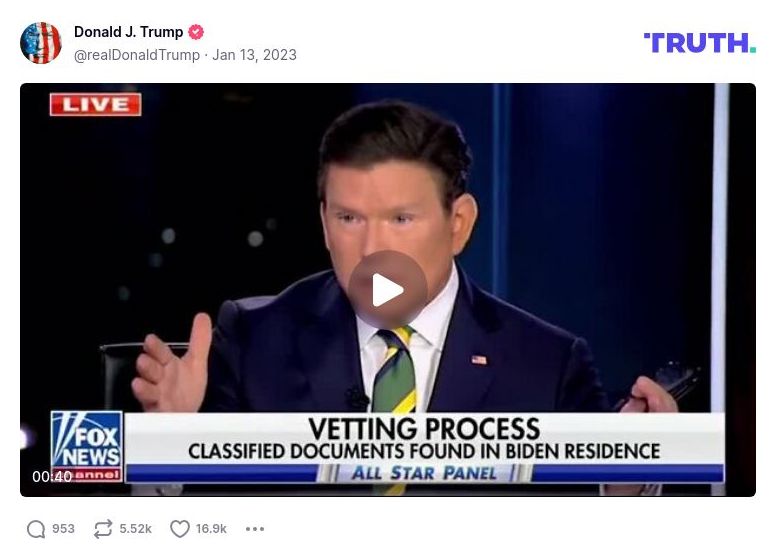
Task: Click the ALL STAR PANEL strip
Action: pos(424,473)
